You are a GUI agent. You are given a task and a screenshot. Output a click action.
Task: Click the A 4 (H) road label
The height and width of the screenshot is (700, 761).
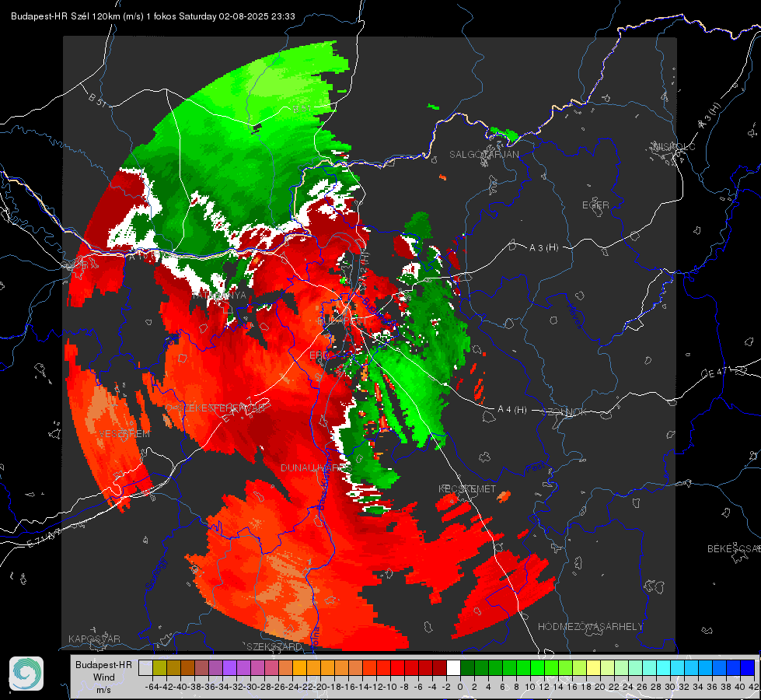(x=512, y=410)
